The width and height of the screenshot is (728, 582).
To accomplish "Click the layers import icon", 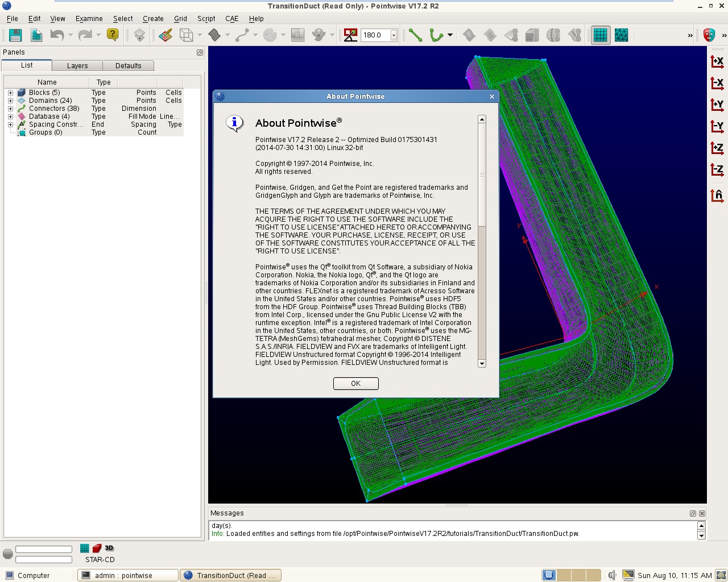I will (139, 35).
